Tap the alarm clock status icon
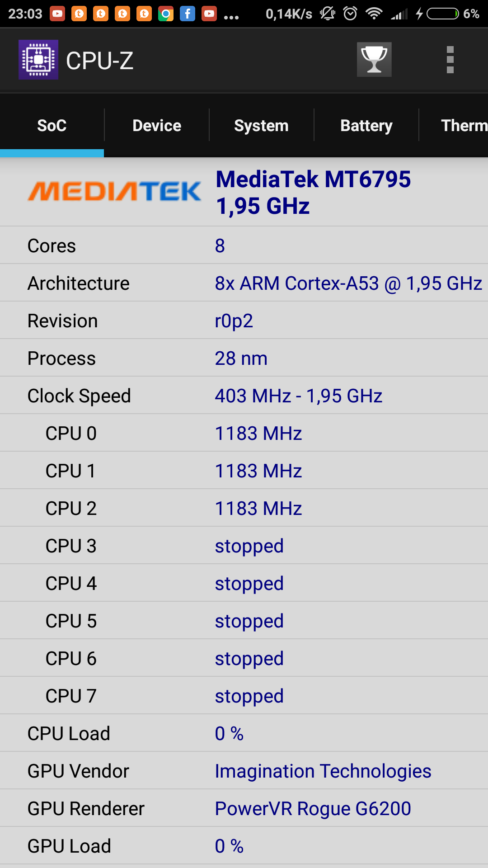Viewport: 488px width, 868px height. click(x=350, y=14)
